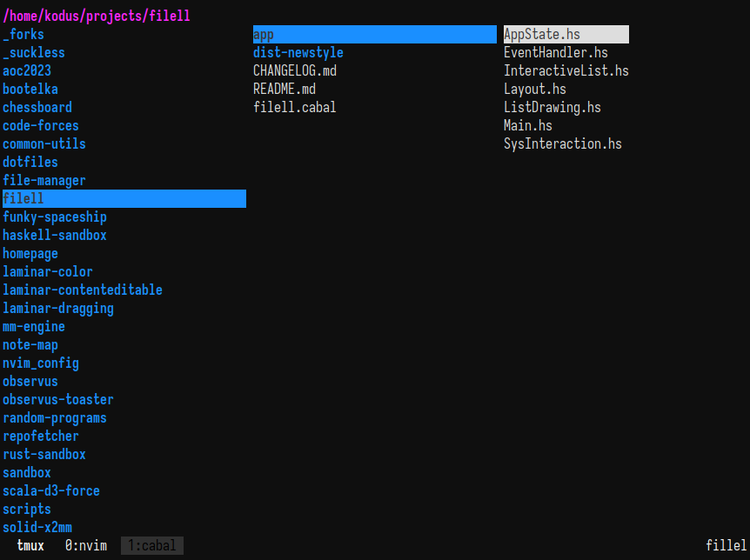Image resolution: width=750 pixels, height=560 pixels.
Task: Choose the SysInteraction.hs entry
Action: [562, 144]
